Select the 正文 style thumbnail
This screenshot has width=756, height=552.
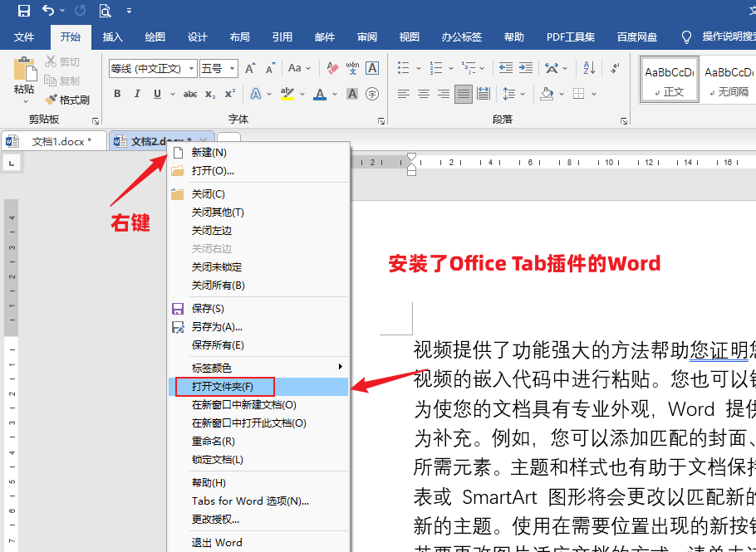coord(670,80)
